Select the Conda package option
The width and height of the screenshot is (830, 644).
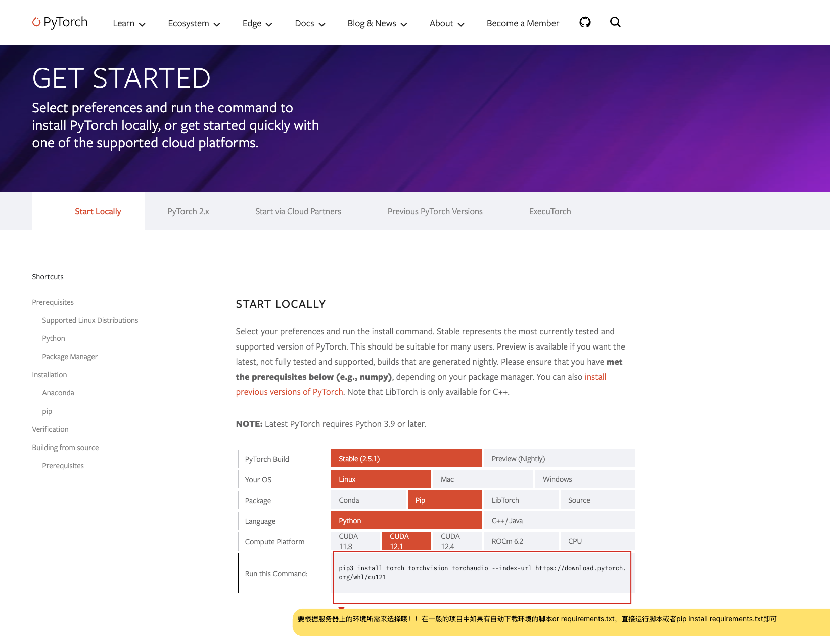point(368,500)
